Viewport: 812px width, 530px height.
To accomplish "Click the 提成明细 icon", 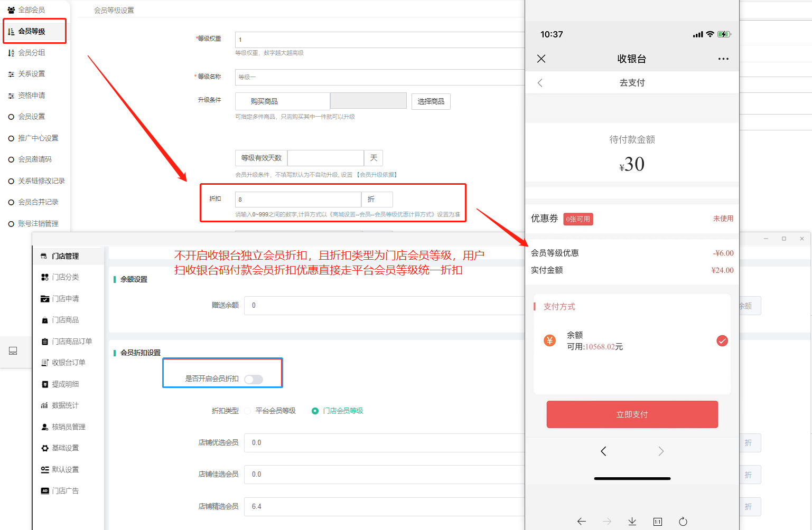I will 45,384.
